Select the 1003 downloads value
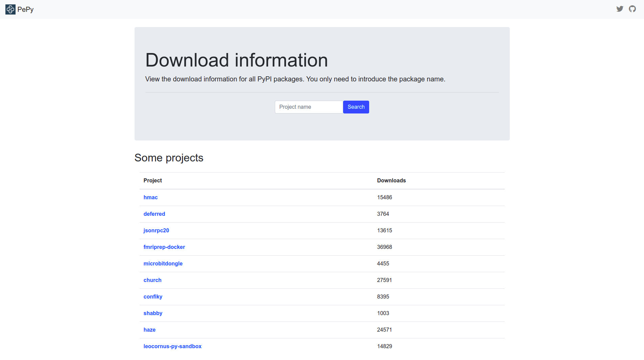The width and height of the screenshot is (644, 360). coord(383,313)
